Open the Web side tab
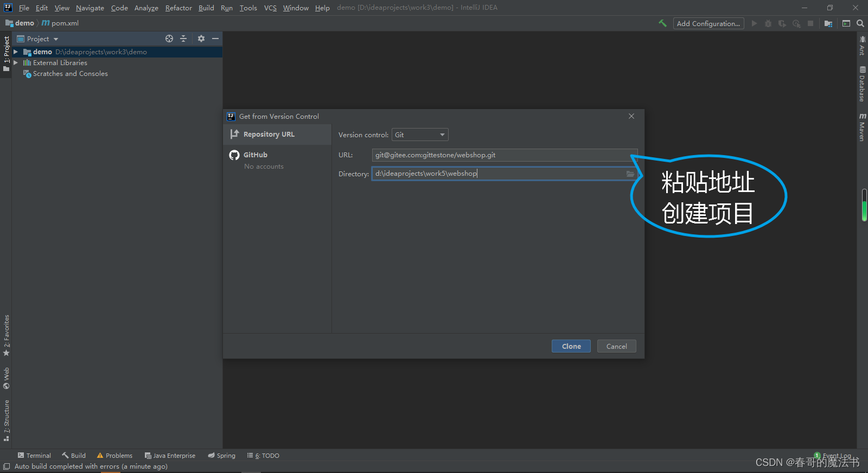Viewport: 868px width, 473px height. pyautogui.click(x=7, y=379)
